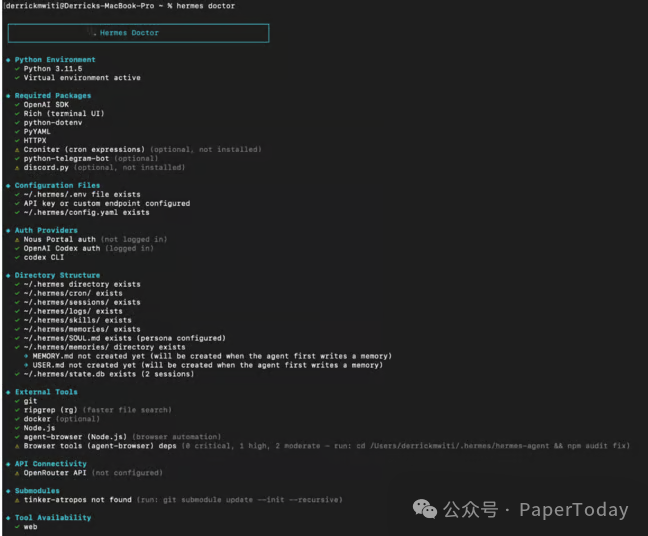648x536 pixels.
Task: Click the 'web' tool availability line
Action: pyautogui.click(x=30, y=527)
